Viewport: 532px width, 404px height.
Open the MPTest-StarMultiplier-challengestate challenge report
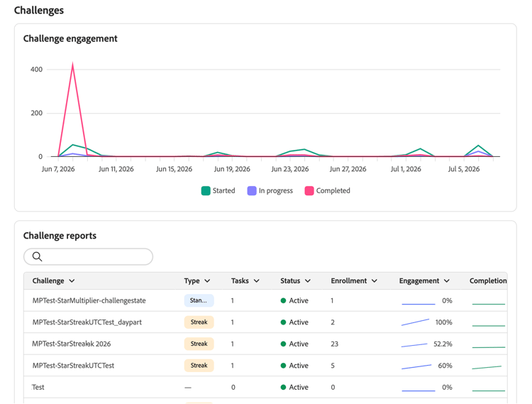coord(266,300)
